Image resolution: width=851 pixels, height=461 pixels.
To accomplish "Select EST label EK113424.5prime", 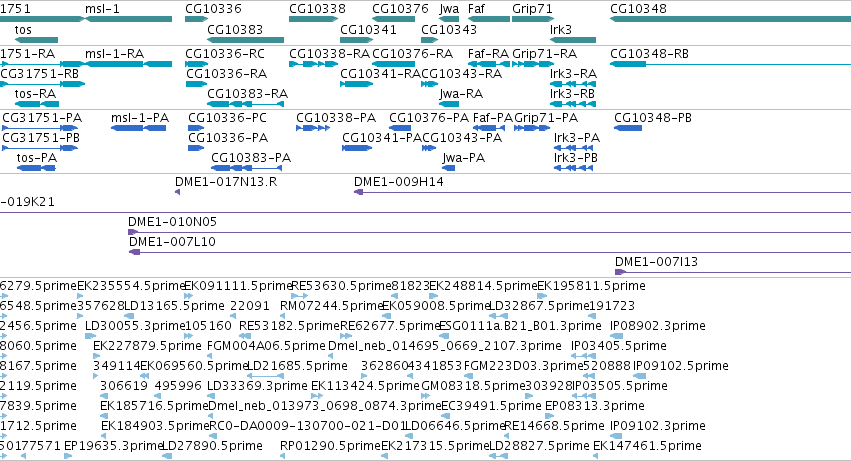I will pyautogui.click(x=365, y=386).
